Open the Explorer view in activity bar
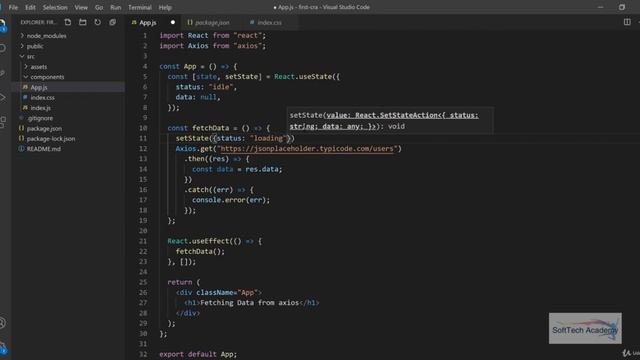Screen dimensions: 640x360 [3, 25]
